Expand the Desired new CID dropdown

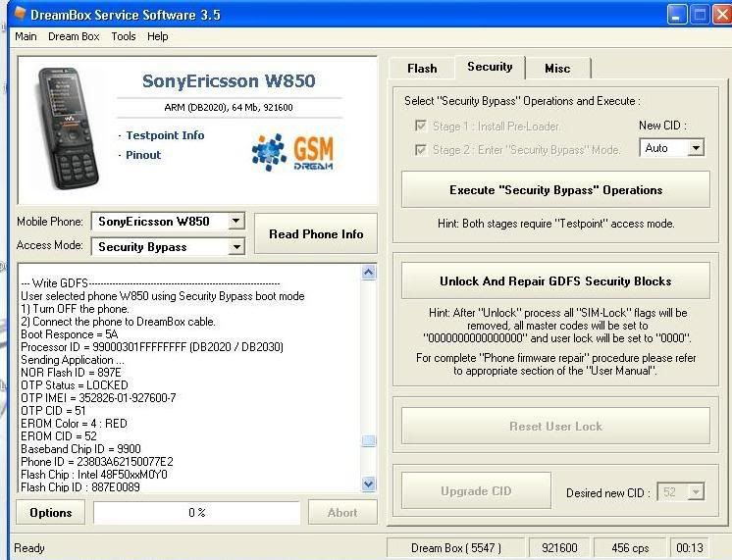696,492
